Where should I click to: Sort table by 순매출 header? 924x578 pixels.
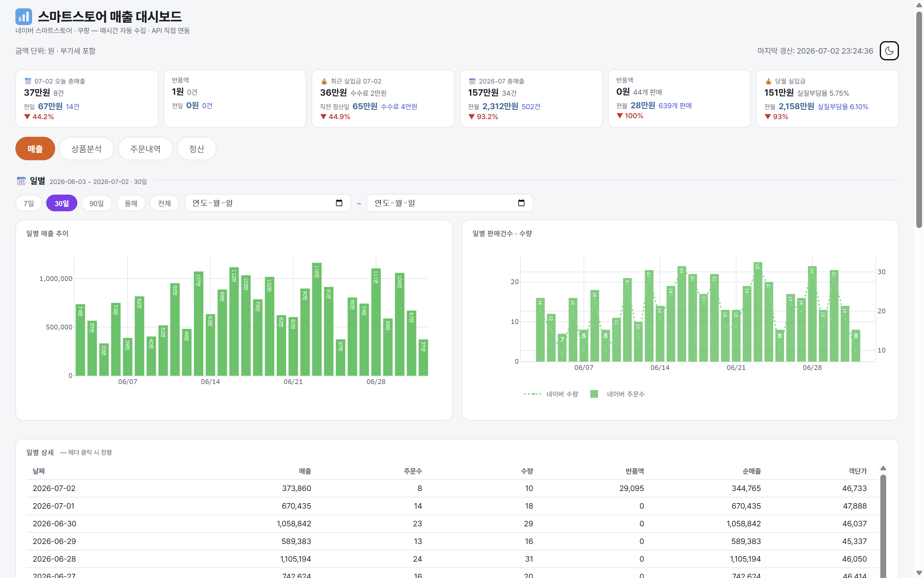[x=751, y=471]
